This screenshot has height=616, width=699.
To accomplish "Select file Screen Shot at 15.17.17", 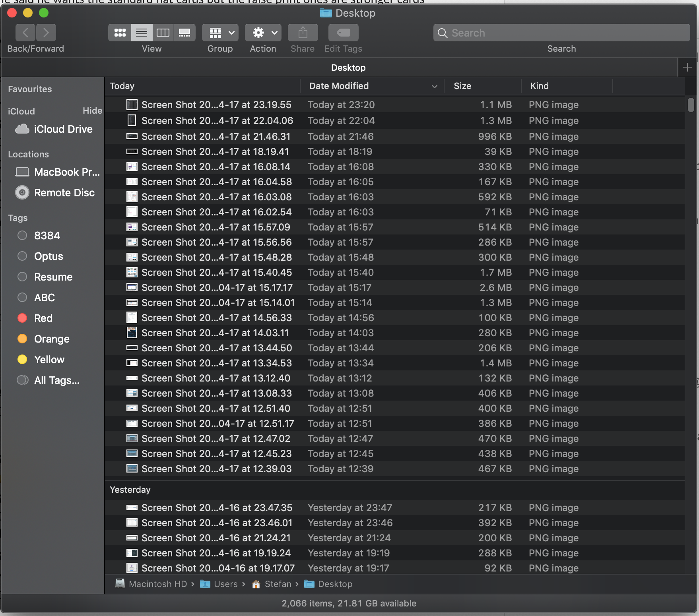I will (394, 287).
